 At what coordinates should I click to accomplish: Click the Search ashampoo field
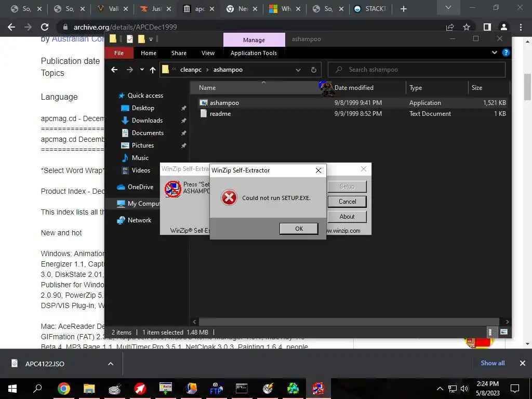coord(417,70)
